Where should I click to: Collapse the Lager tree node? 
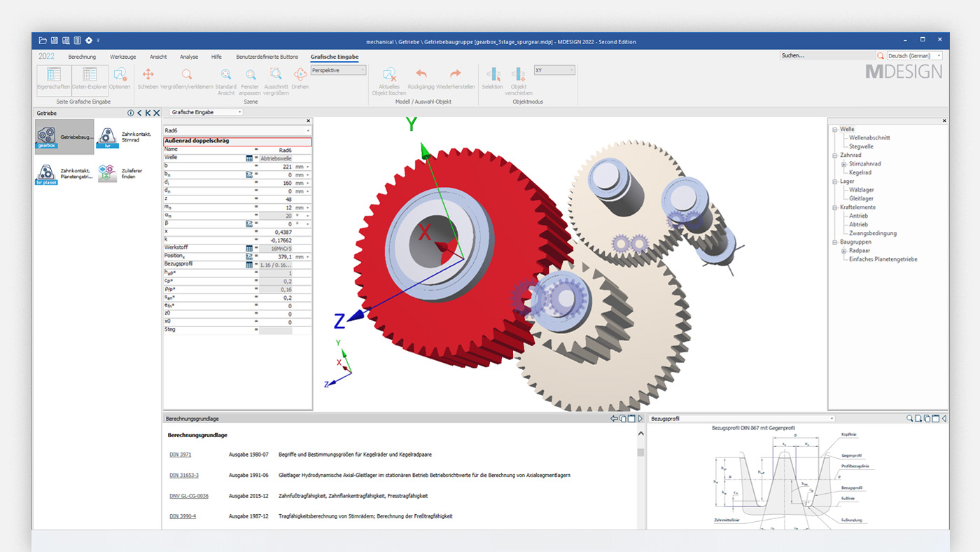click(835, 181)
